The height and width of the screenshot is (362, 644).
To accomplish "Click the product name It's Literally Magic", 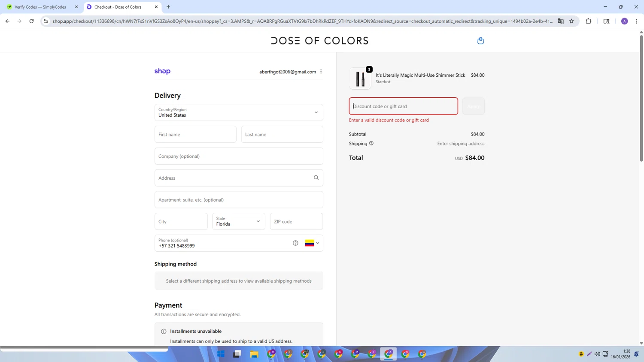I will [x=420, y=75].
